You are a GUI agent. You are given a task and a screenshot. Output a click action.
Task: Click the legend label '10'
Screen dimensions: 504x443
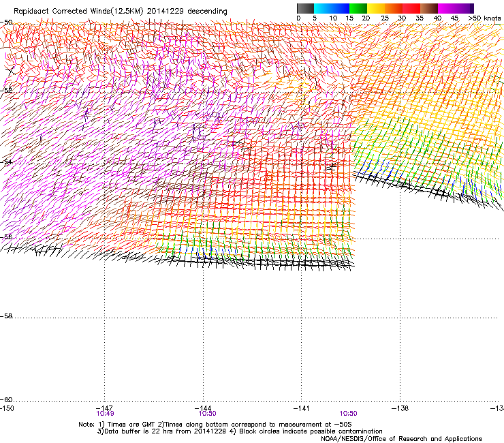(x=333, y=18)
